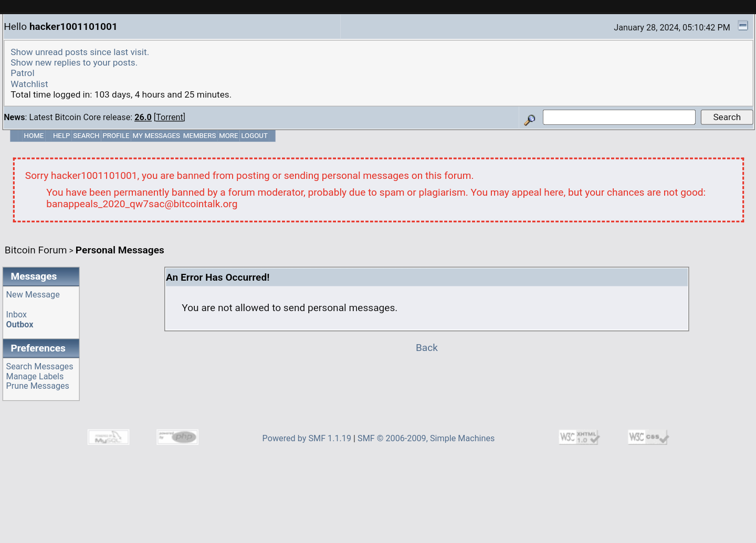Click the PHP powered badge
Image resolution: width=756 pixels, height=543 pixels.
pos(177,437)
